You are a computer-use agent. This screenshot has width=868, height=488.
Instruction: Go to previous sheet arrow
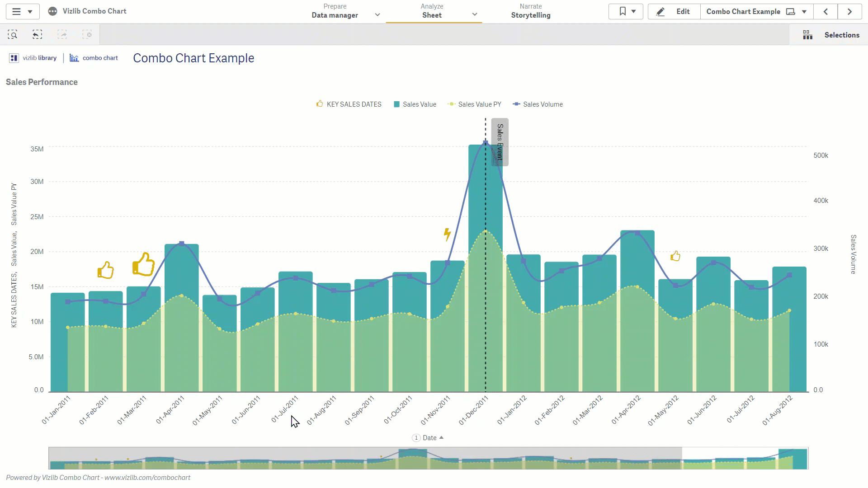(x=826, y=11)
